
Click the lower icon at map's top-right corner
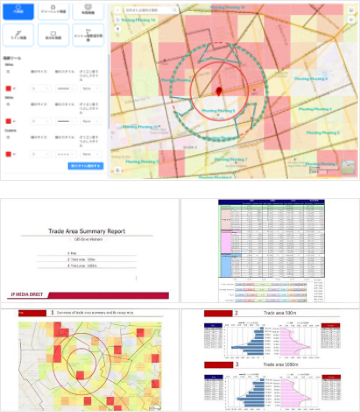click(x=351, y=20)
